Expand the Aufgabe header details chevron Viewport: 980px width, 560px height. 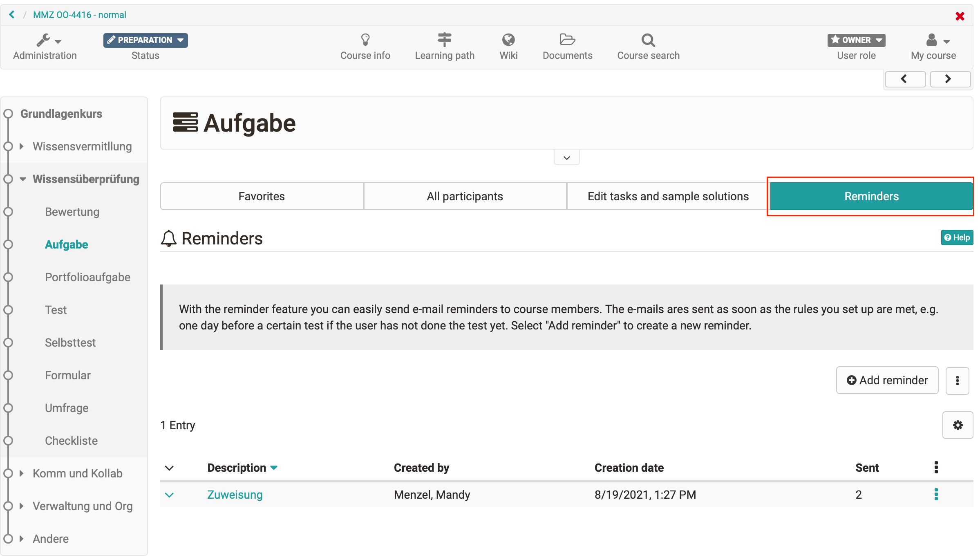click(x=566, y=158)
